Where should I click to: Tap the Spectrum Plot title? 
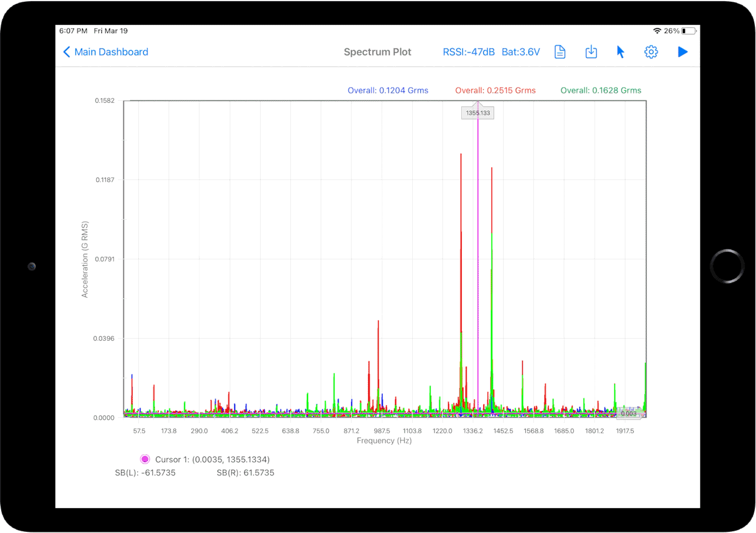[x=377, y=52]
